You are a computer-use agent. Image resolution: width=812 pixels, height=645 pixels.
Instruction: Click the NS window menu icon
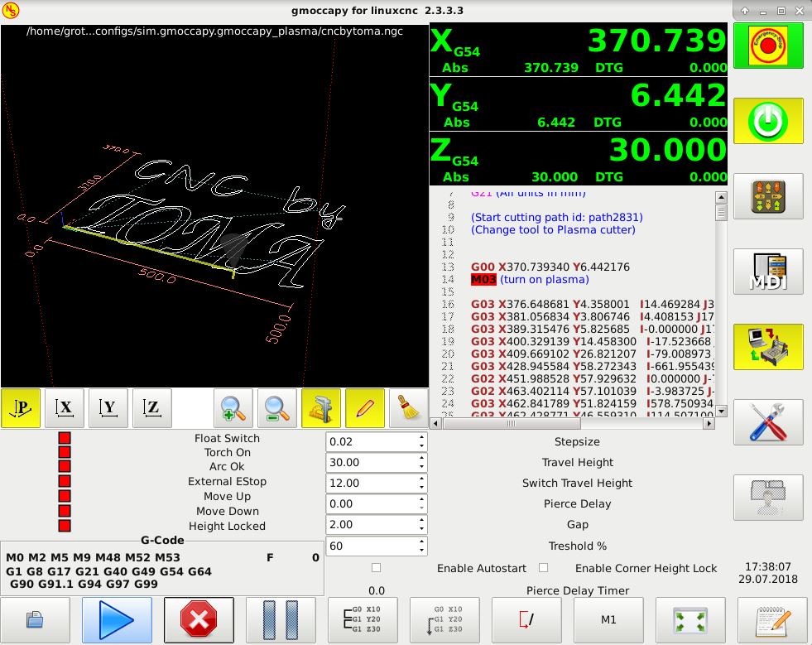point(11,11)
